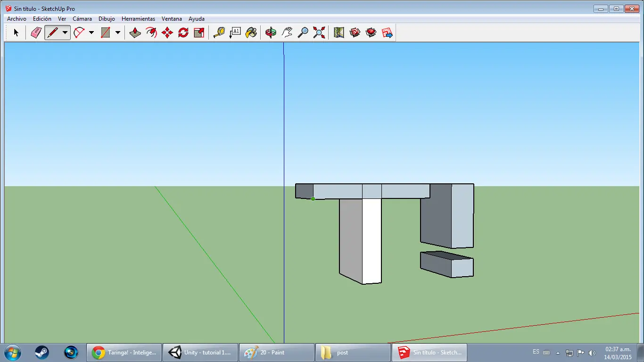This screenshot has width=644, height=362.
Task: Open the volume speaker tray icon
Action: click(592, 353)
